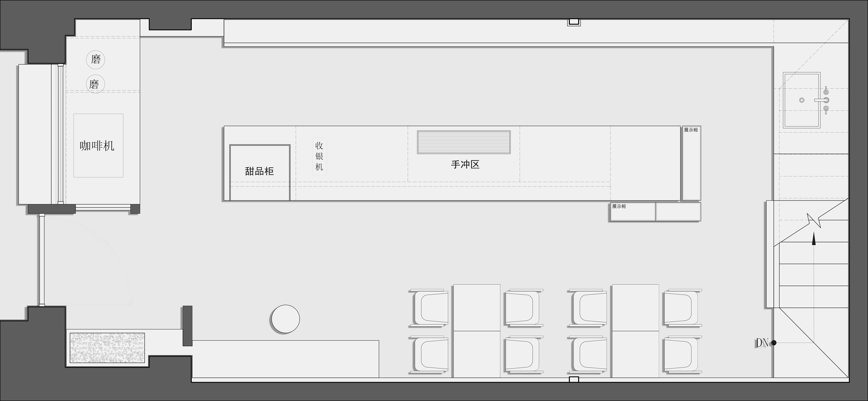Click the unlabeled cabinet beside the low 展示柜
This screenshot has height=401, width=868.
[x=678, y=212]
